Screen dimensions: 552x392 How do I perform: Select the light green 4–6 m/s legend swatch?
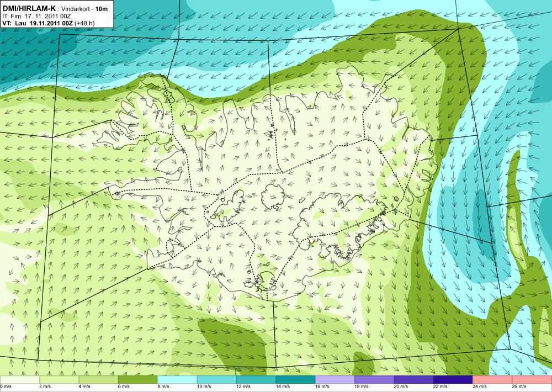99,380
